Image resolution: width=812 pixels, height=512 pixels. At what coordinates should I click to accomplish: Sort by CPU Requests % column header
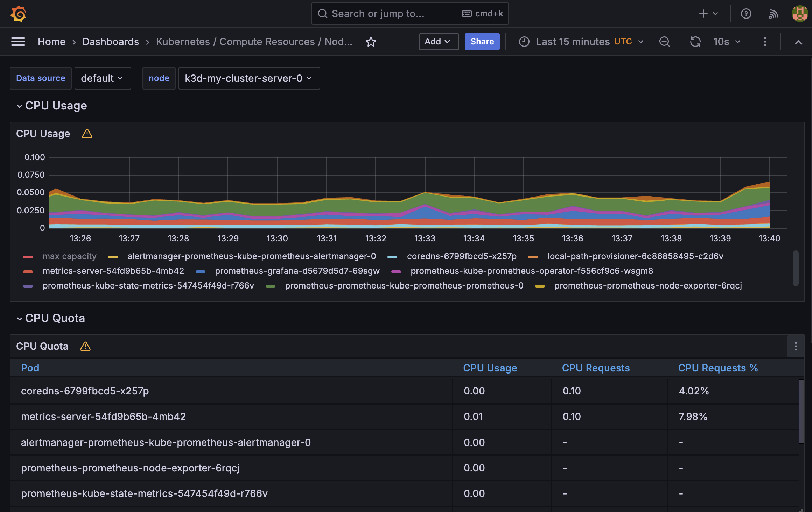pos(718,368)
